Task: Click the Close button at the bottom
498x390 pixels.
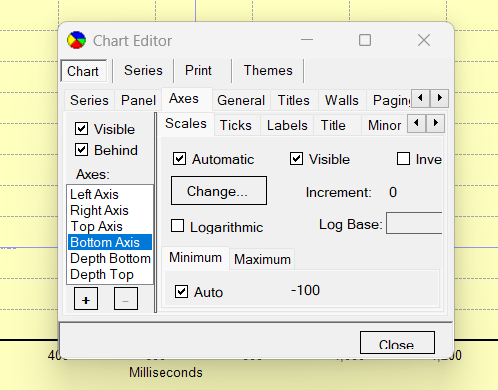Action: click(x=397, y=343)
